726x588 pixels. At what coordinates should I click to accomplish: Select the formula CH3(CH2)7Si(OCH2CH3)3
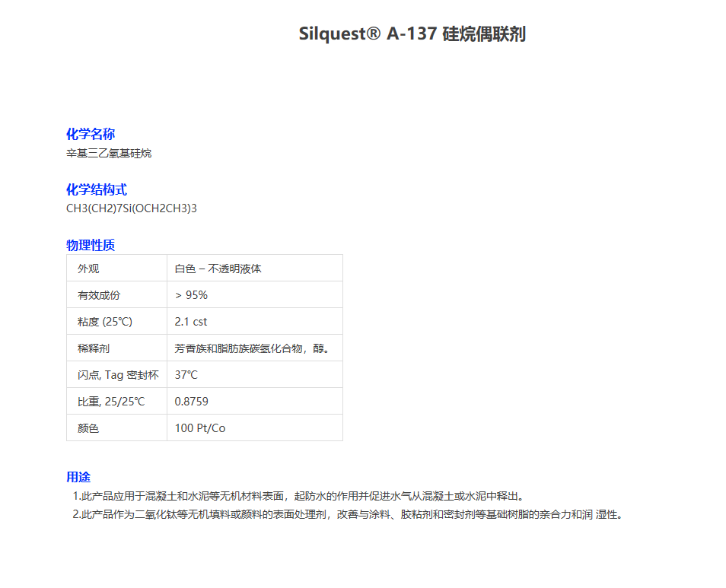coord(131,208)
